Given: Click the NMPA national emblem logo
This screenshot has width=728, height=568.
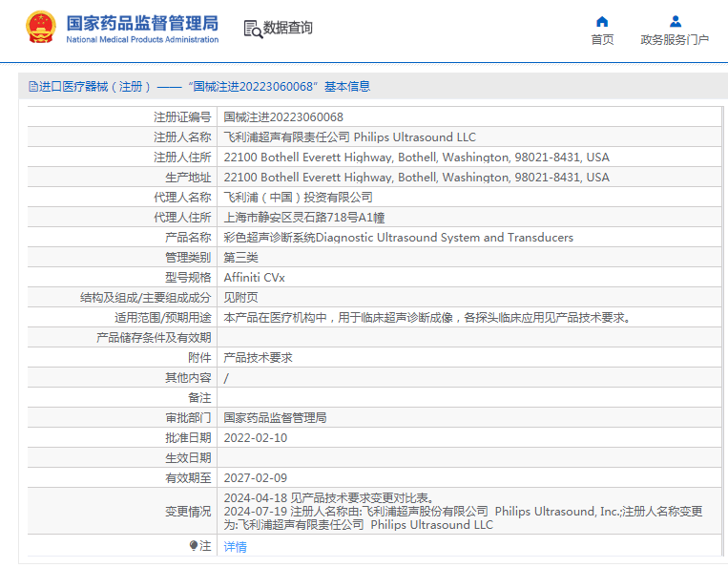Looking at the screenshot, I should tap(40, 28).
